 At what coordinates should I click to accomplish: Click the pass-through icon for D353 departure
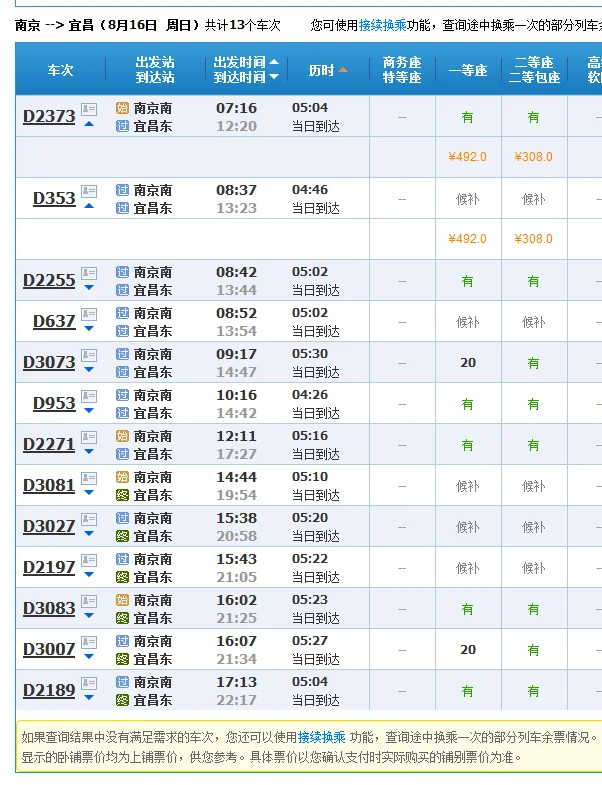[x=123, y=190]
